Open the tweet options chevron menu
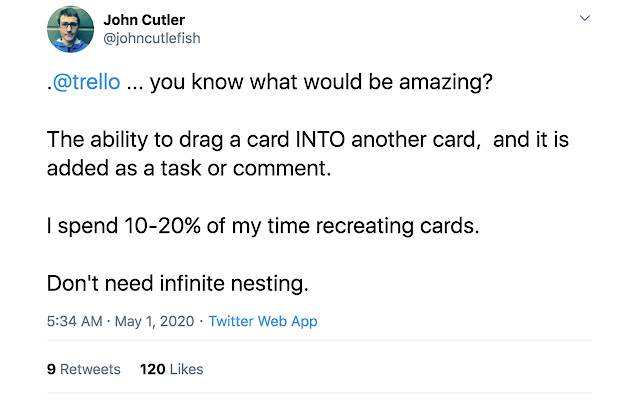The height and width of the screenshot is (400, 640). 585,18
